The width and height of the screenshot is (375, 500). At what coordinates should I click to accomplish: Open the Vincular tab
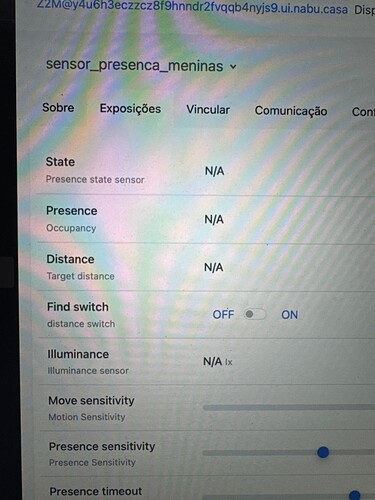pos(208,110)
